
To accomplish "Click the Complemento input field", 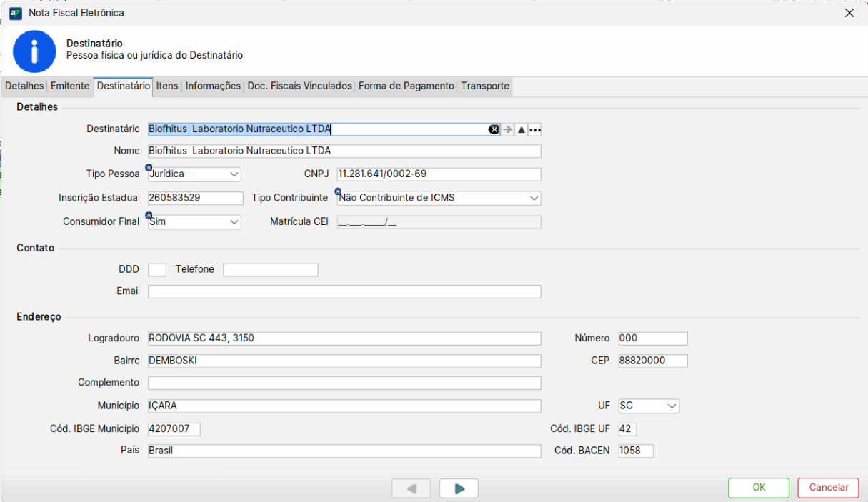I will [344, 383].
